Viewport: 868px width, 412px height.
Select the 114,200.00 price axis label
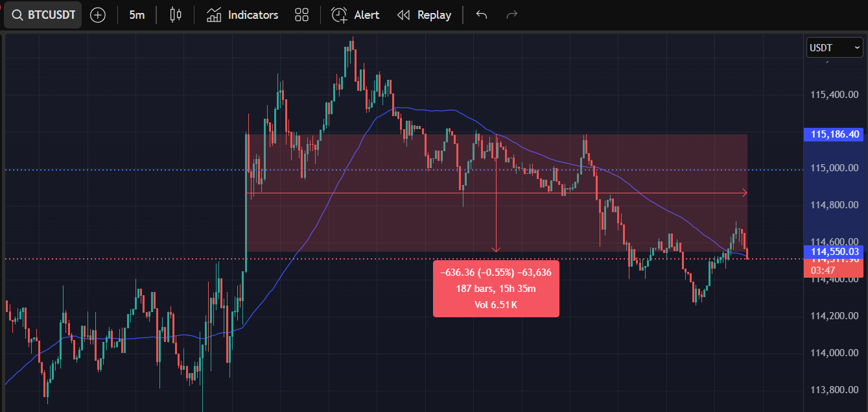(x=835, y=316)
